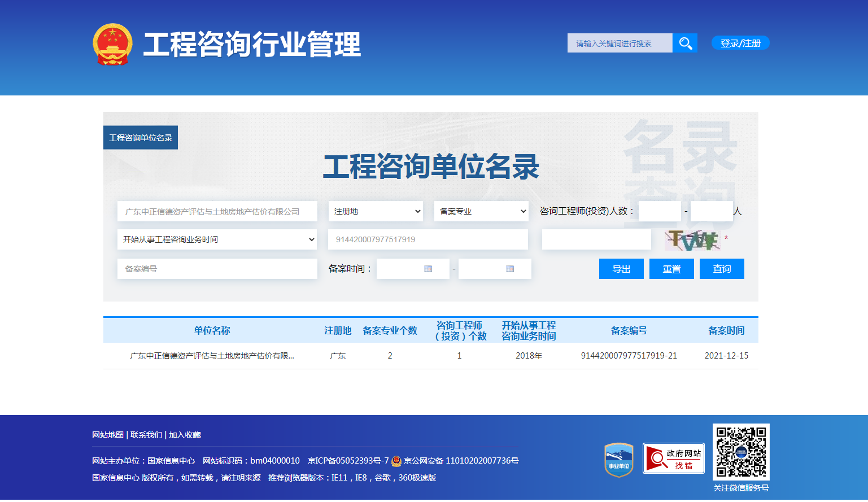Click the 导出 export button
Screen dimensions: 868x502
coord(621,269)
